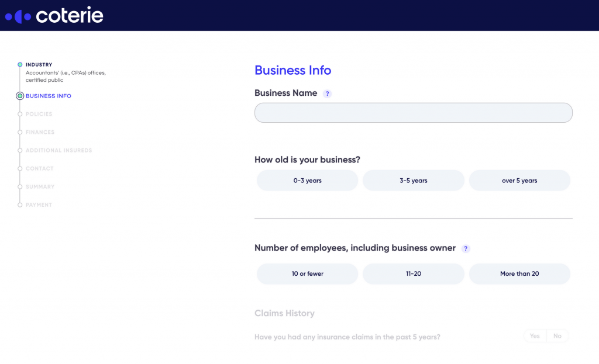Open help icon beside Number of employees
This screenshot has width=599, height=364.
(465, 248)
